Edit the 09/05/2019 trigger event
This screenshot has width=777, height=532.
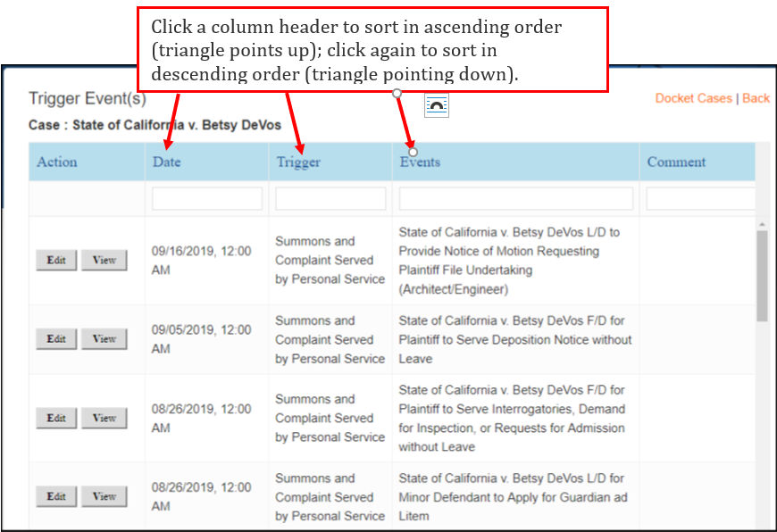coord(56,339)
